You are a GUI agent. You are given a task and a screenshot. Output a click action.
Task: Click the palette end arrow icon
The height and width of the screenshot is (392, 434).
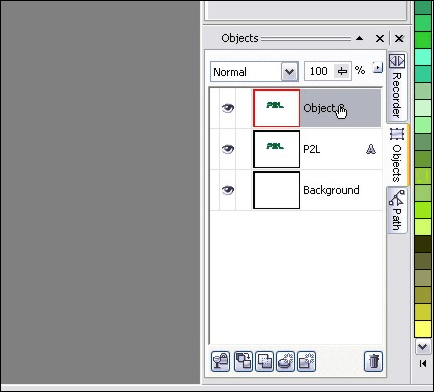tap(423, 363)
